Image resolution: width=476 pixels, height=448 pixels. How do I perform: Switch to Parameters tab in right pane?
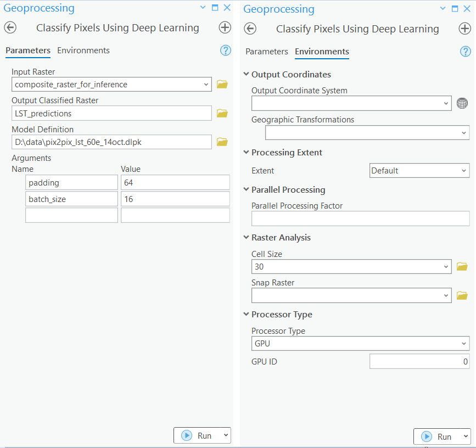coord(267,52)
